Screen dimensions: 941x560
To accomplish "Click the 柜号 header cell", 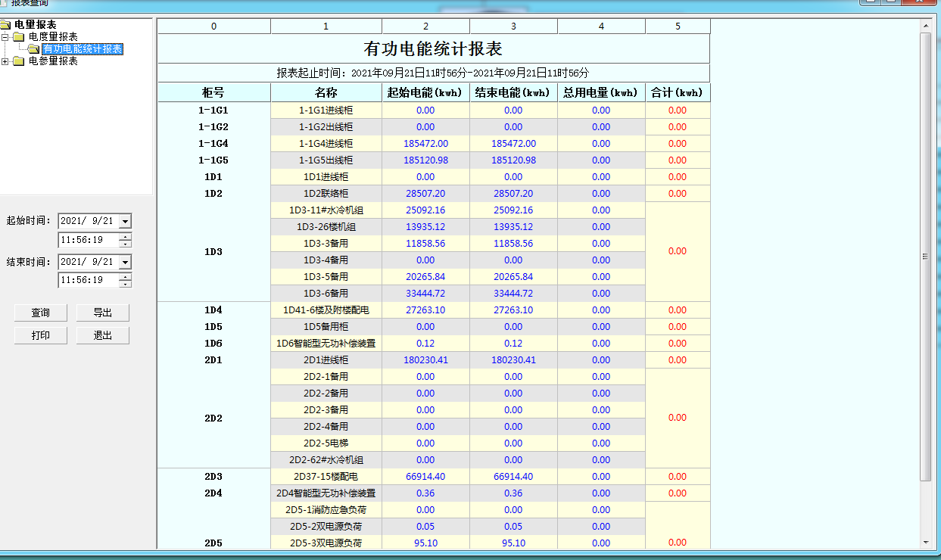I will pyautogui.click(x=213, y=93).
